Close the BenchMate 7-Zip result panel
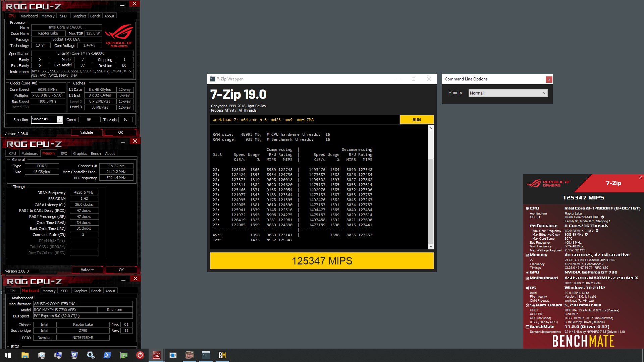Image resolution: width=644 pixels, height=362 pixels. pyautogui.click(x=640, y=178)
